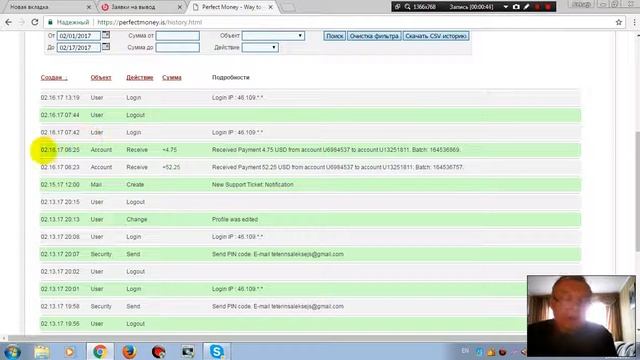Click the secure padlock icon in the address bar

[51, 22]
